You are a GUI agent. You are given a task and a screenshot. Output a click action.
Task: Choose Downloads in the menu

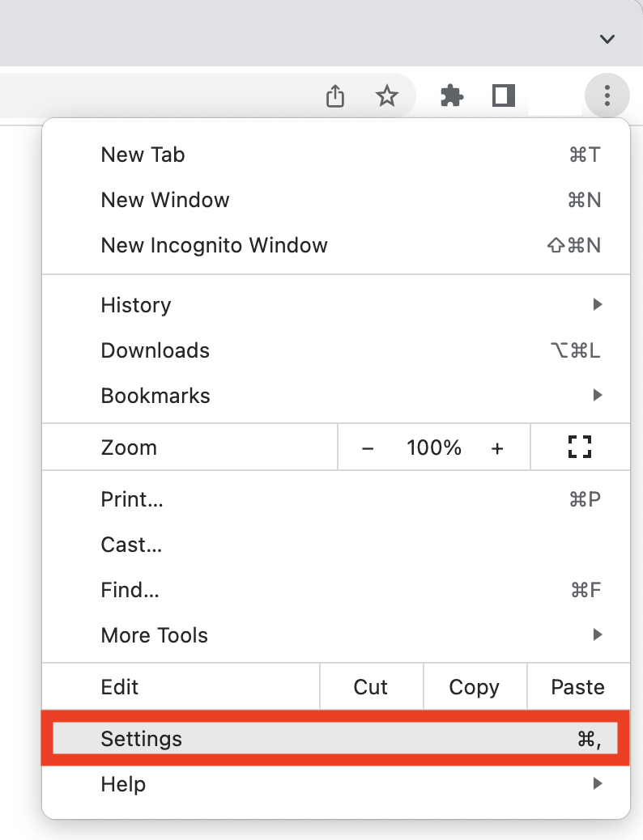pos(155,350)
